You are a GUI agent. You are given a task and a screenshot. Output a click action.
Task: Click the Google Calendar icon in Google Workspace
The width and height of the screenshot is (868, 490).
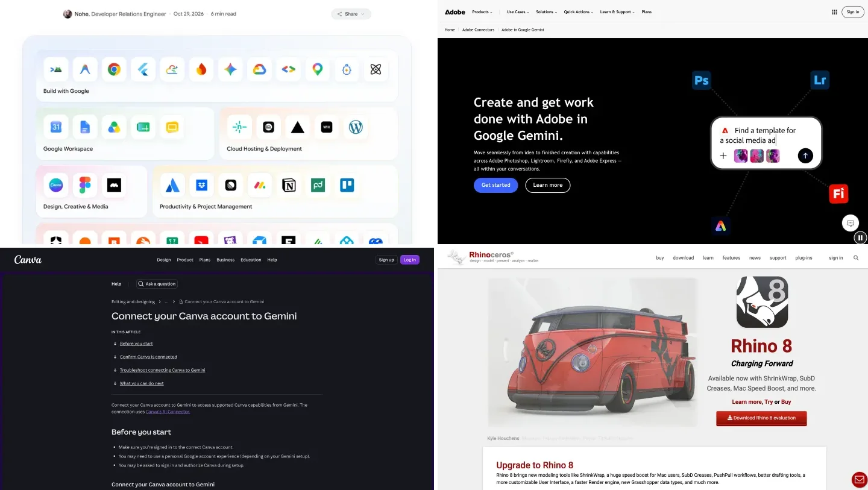[x=56, y=127]
